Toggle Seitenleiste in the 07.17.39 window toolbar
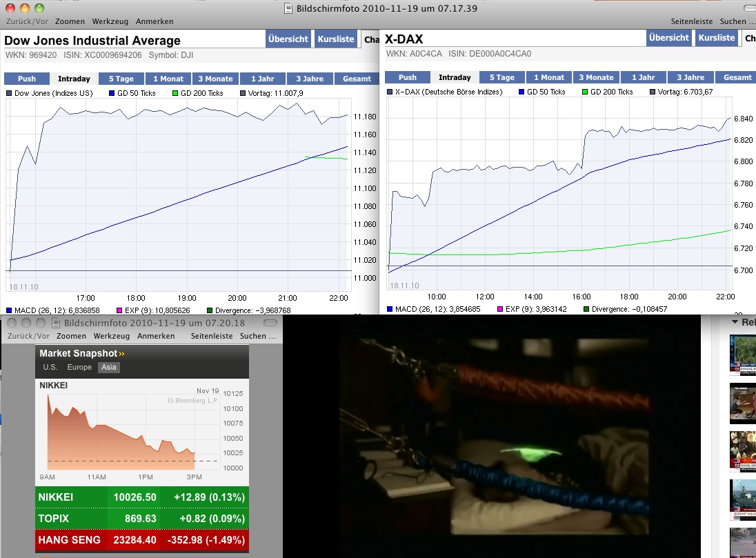 [691, 21]
